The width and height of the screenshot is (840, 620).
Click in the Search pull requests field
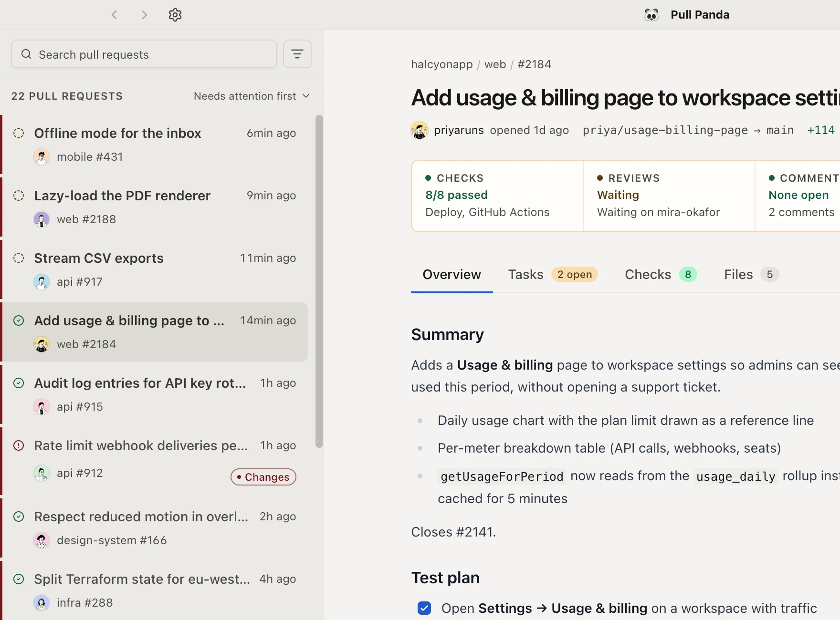pos(144,54)
